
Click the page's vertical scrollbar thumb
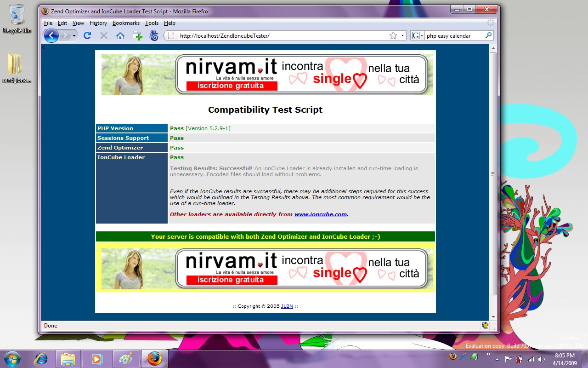coord(493,174)
